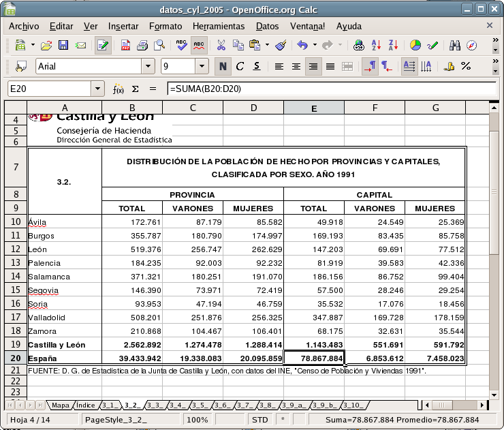Click the Sum sigma icon
504x430 pixels.
[x=135, y=89]
